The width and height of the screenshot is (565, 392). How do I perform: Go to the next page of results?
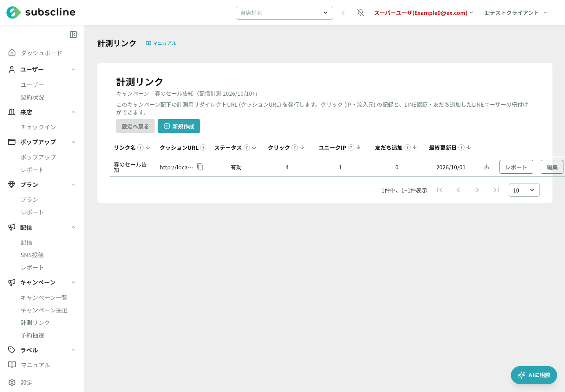click(x=477, y=190)
